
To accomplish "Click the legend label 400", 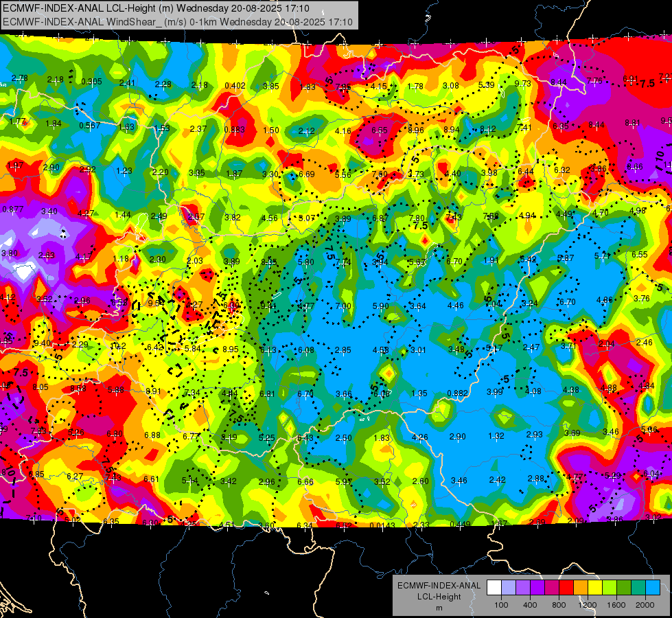I will 530,605.
